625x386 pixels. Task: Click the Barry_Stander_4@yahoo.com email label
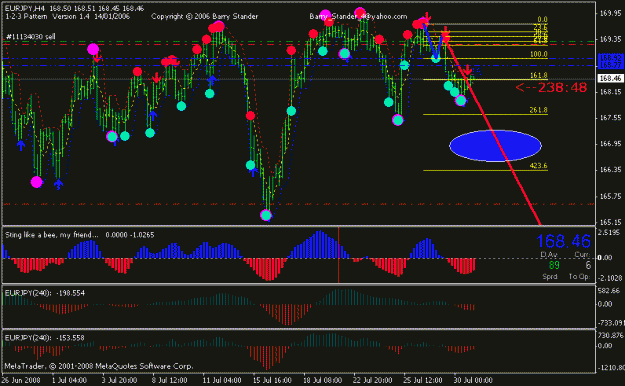coord(358,17)
